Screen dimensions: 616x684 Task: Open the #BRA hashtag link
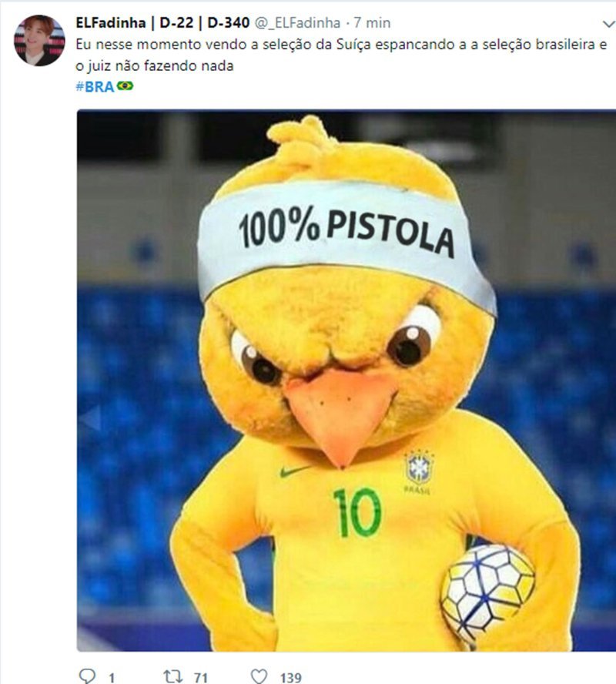[x=95, y=86]
